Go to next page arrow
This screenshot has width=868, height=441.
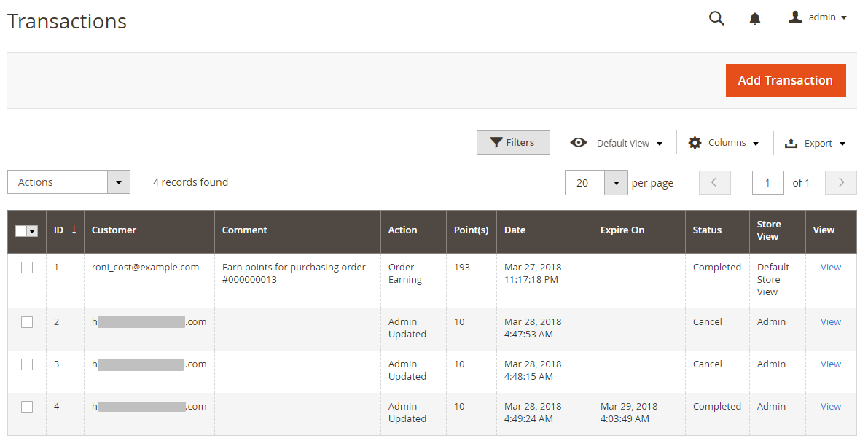click(840, 183)
